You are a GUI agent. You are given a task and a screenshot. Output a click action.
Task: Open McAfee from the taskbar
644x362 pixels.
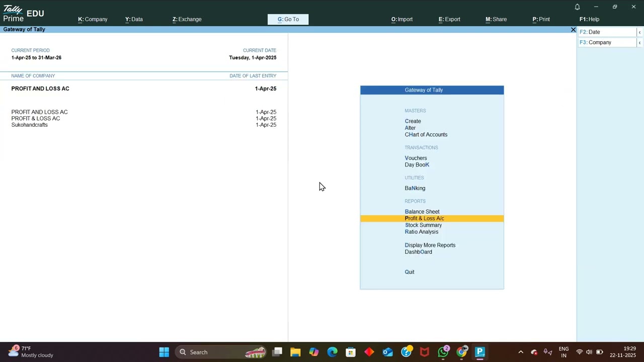[425, 352]
